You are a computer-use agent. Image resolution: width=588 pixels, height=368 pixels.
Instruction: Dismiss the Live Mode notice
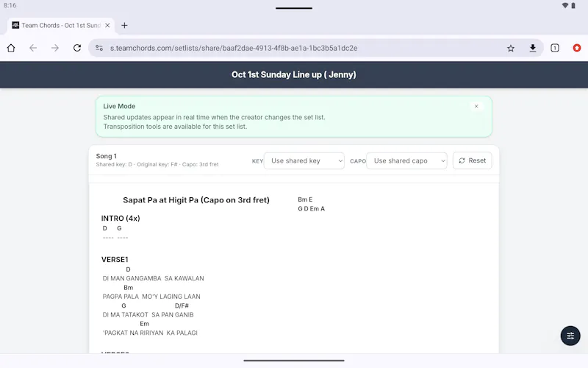(x=476, y=106)
